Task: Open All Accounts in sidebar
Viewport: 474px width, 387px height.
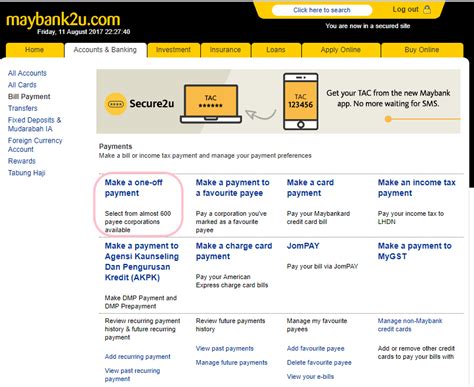Action: point(27,73)
